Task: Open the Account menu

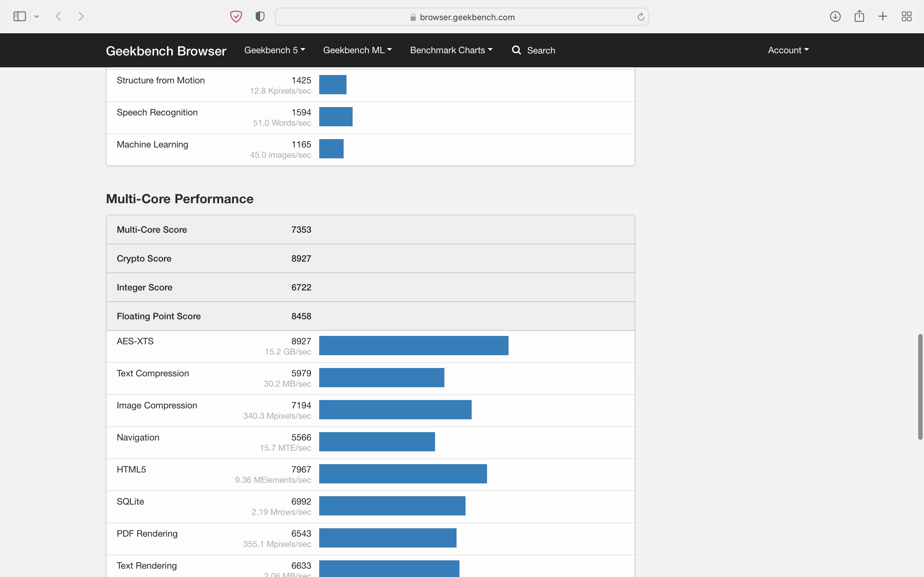Action: pos(788,50)
